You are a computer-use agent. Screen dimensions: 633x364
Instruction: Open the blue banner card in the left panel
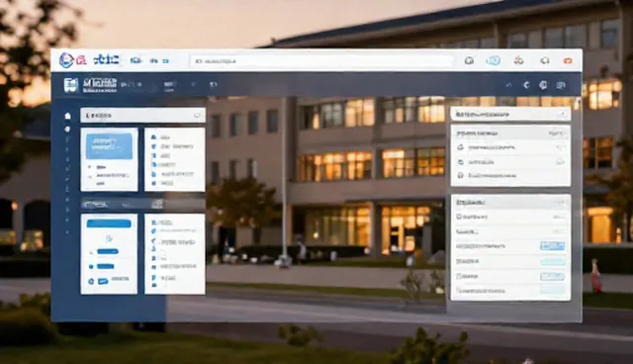[109, 145]
